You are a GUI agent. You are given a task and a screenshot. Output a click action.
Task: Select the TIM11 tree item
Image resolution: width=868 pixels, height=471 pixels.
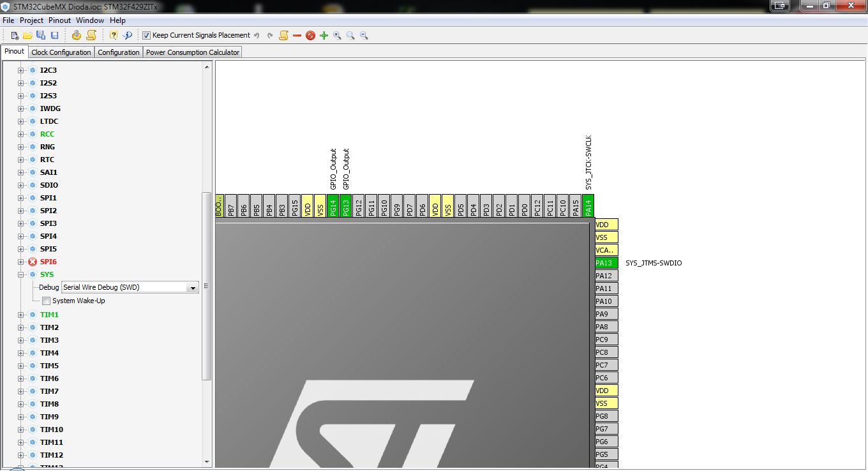click(52, 442)
